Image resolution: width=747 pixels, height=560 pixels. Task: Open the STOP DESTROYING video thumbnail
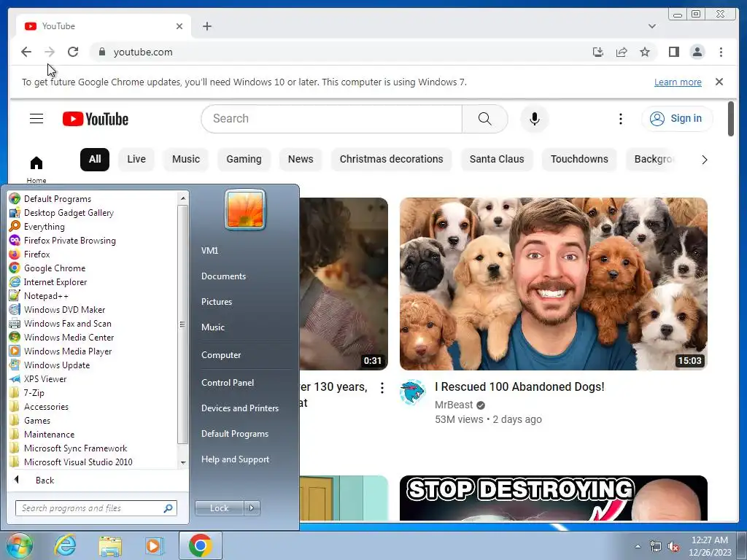554,498
